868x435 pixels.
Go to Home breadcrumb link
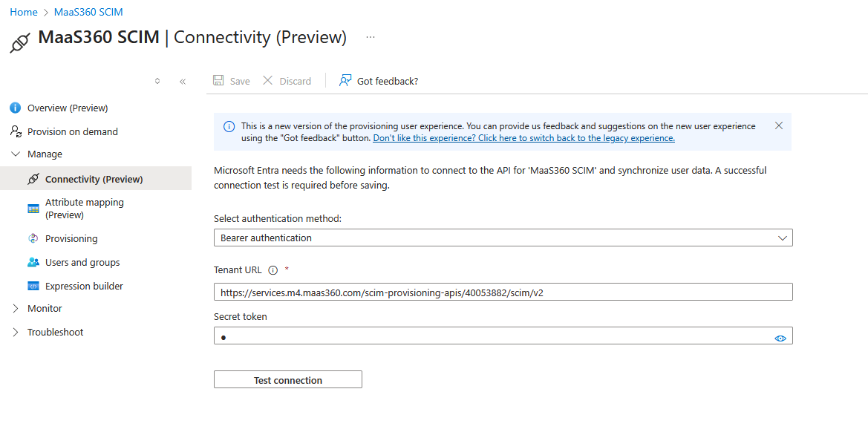(23, 12)
